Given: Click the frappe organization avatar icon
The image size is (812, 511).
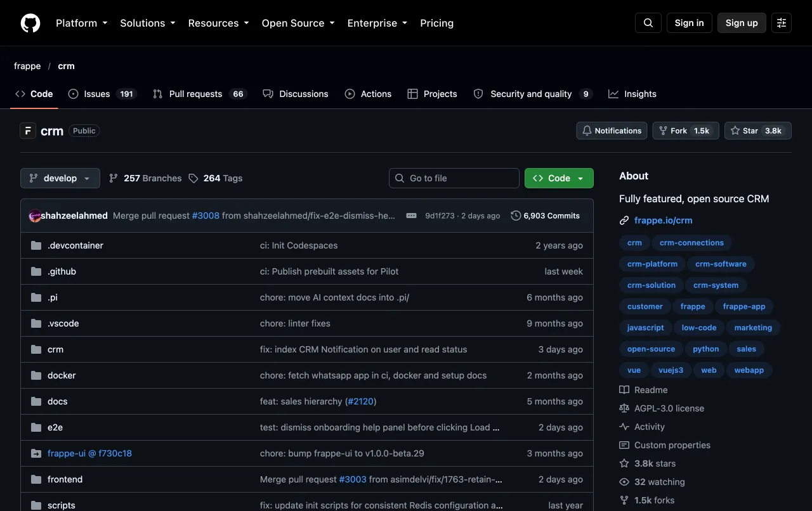Looking at the screenshot, I should 28,131.
